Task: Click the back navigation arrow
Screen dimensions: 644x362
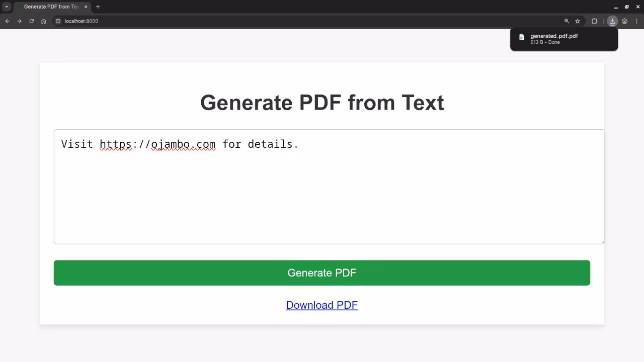Action: click(7, 21)
